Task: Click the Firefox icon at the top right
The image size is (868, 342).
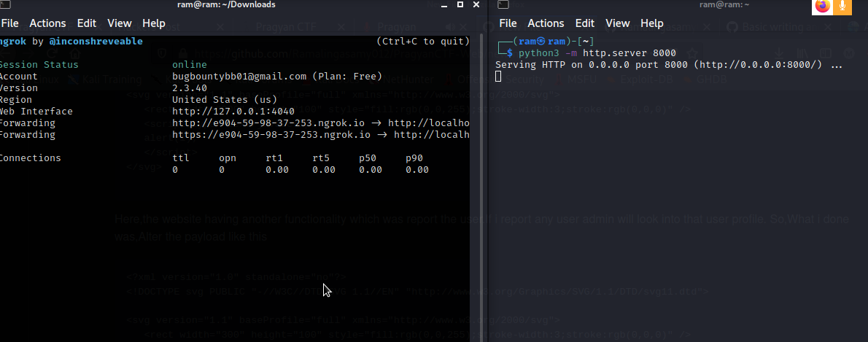Action: [823, 6]
